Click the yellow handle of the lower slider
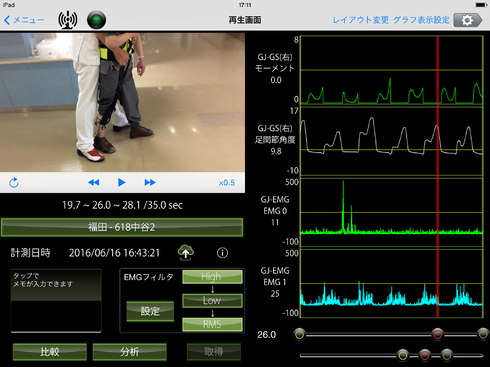Screen dimensions: 490x367 tap(403, 355)
